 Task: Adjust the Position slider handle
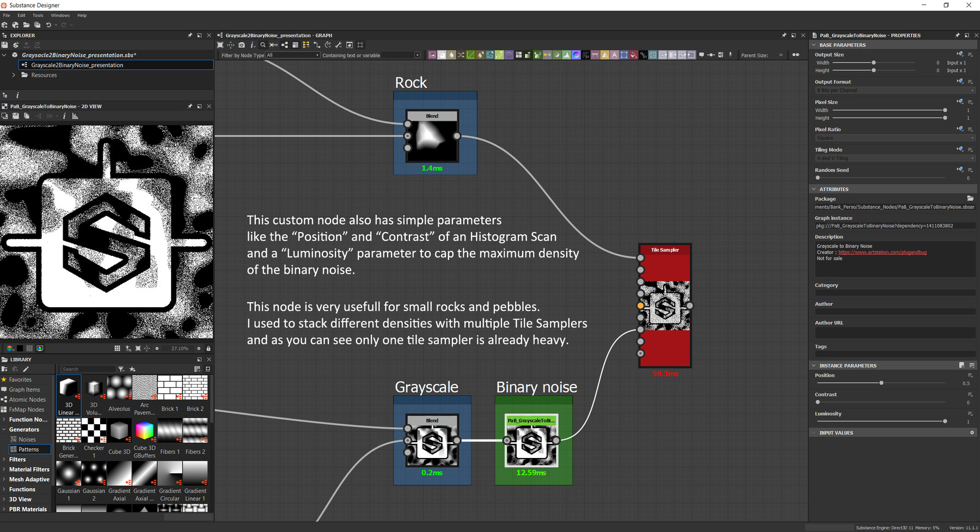[x=881, y=383]
